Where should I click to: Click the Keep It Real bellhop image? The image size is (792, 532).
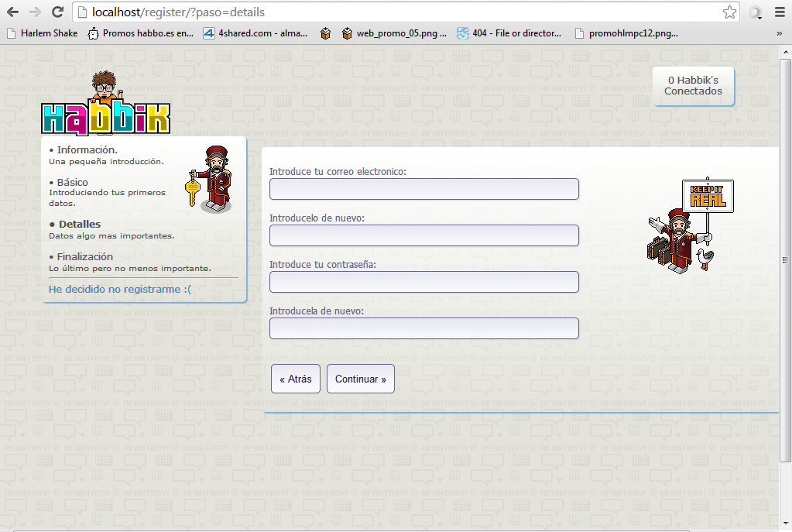click(690, 225)
